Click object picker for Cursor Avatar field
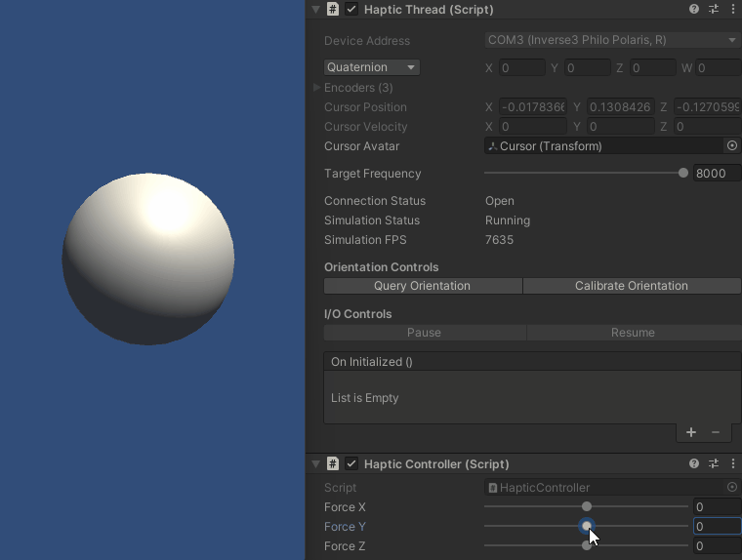This screenshot has width=742, height=560. [732, 146]
